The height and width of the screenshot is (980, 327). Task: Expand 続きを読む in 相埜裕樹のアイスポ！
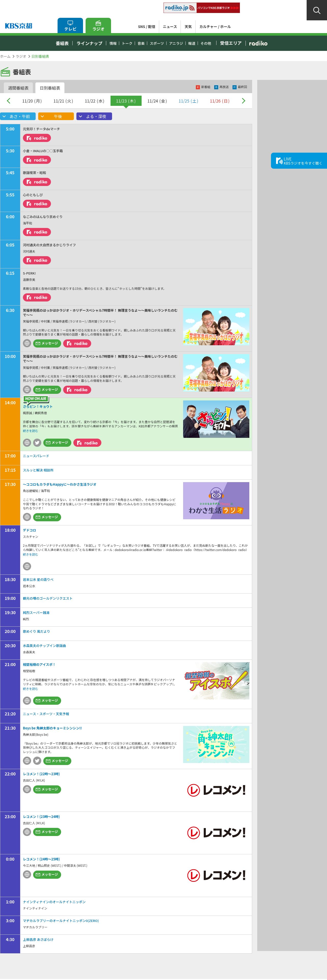coord(31,689)
